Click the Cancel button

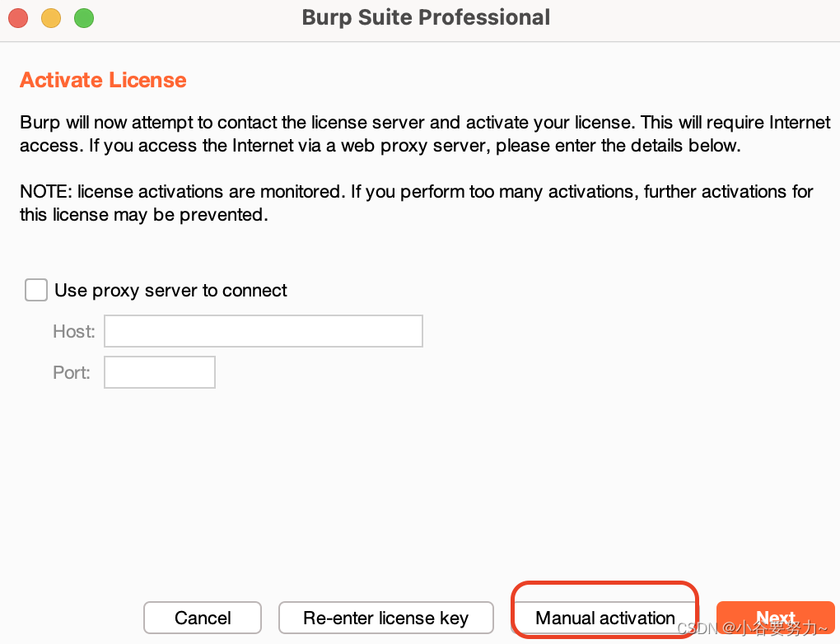[x=202, y=618]
